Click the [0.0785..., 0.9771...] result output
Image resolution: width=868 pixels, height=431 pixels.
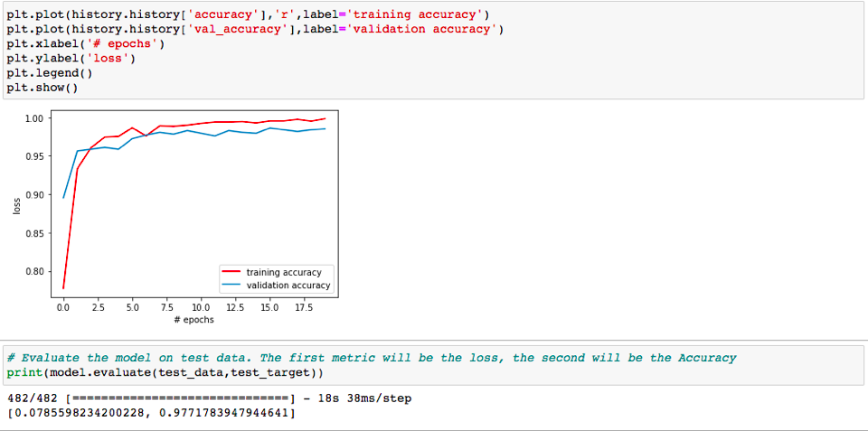(151, 413)
